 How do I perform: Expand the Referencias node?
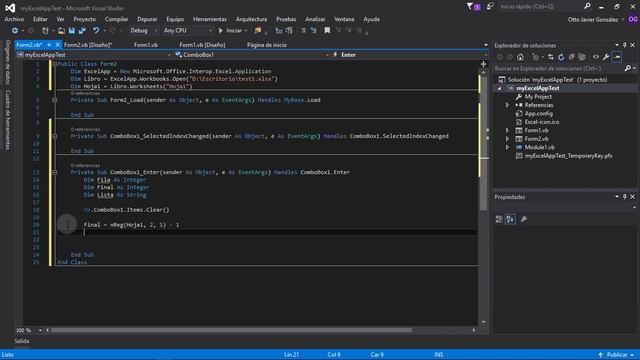point(507,105)
